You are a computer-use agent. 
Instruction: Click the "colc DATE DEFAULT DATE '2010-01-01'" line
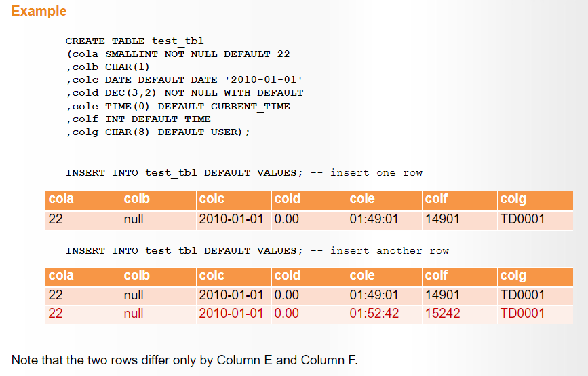184,80
